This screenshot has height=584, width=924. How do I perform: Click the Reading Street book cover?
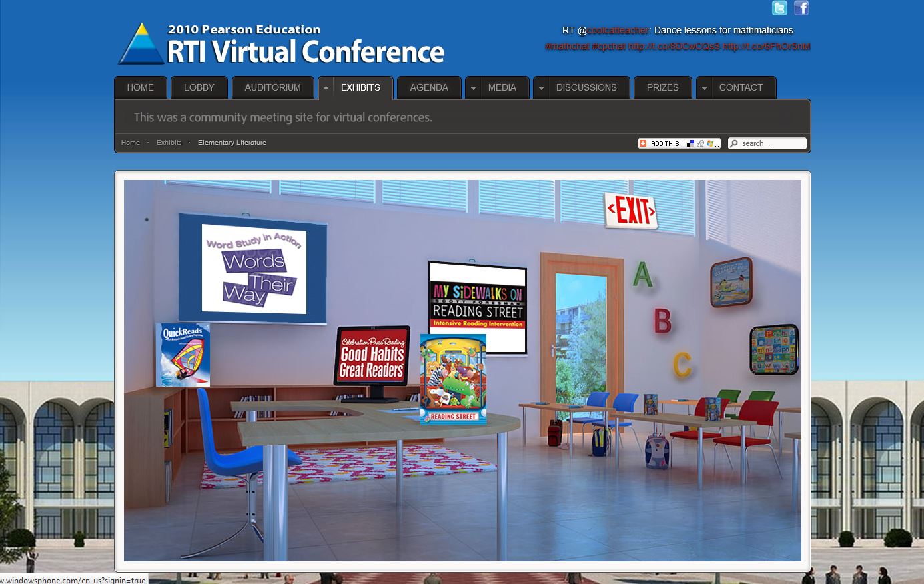pyautogui.click(x=453, y=379)
